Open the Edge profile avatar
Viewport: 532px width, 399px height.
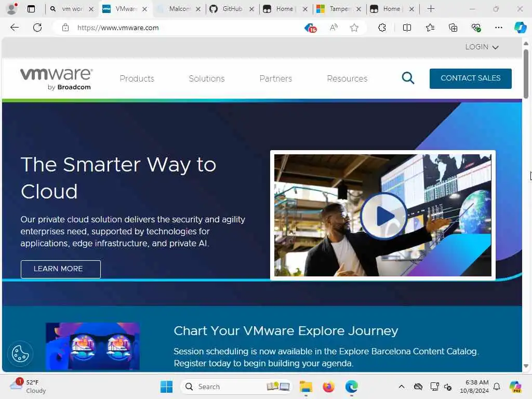click(x=12, y=8)
